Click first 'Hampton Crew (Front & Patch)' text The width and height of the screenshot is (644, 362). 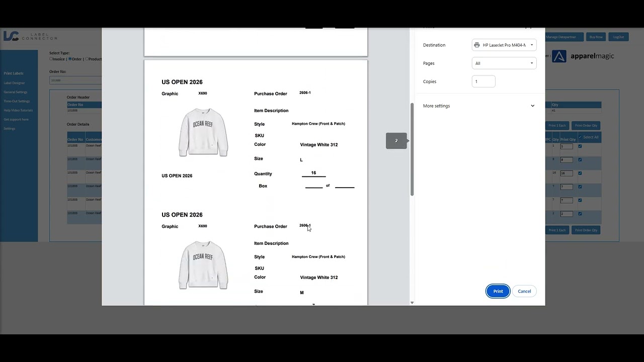tap(318, 124)
